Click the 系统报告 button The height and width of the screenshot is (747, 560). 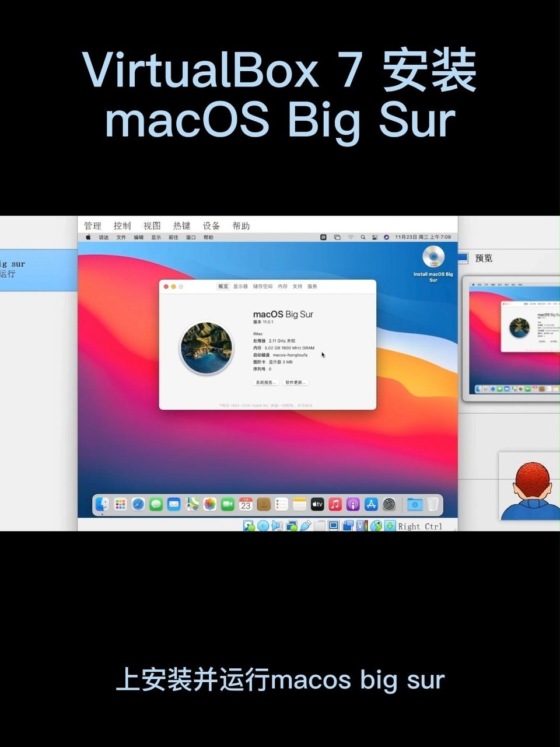[x=265, y=382]
